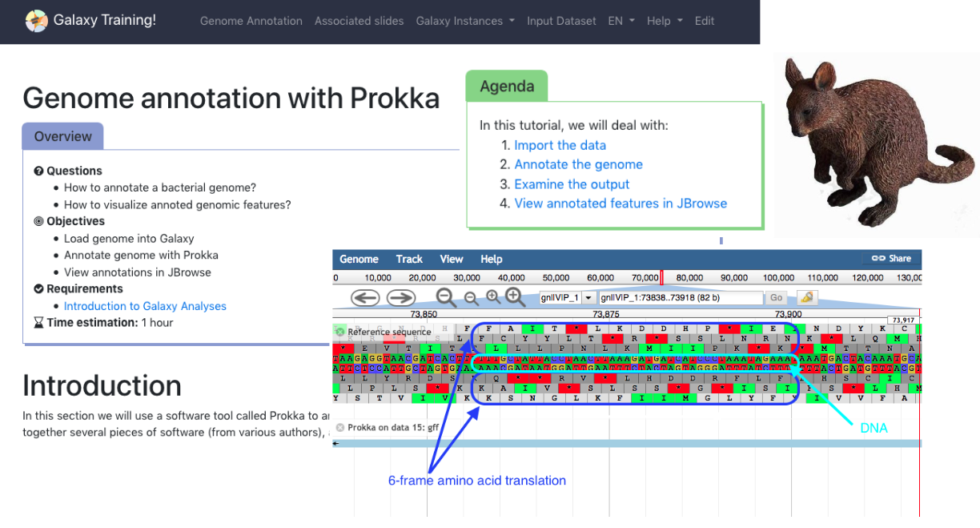Click the Galaxy Training! brand text
The width and height of the screenshot is (980, 528).
click(x=105, y=21)
